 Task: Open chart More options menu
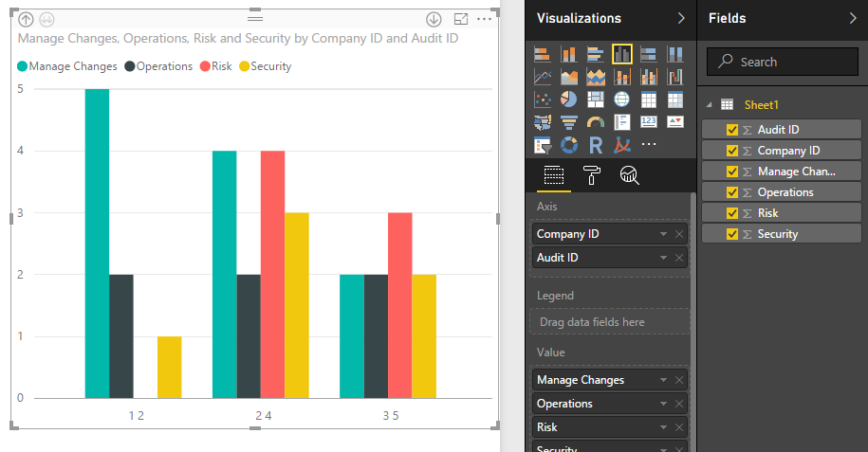point(484,19)
